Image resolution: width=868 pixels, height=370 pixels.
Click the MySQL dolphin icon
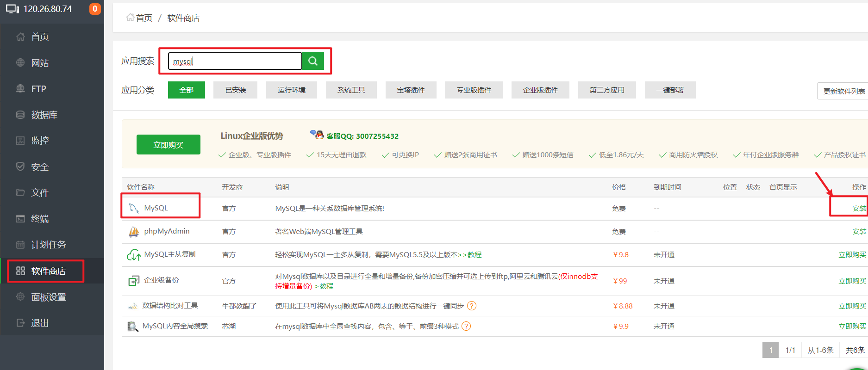click(x=134, y=208)
